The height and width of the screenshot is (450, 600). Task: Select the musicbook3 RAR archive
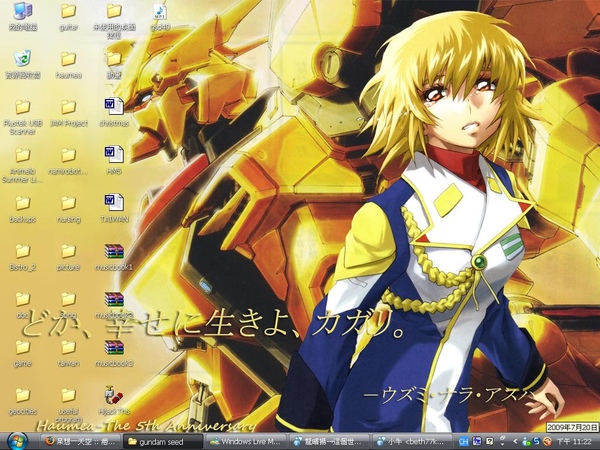tap(114, 354)
